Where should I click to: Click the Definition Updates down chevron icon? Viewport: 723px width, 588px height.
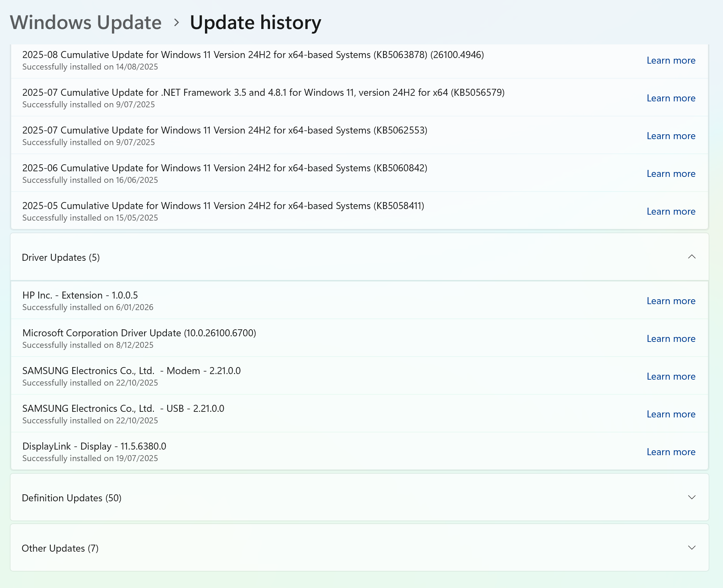click(692, 497)
